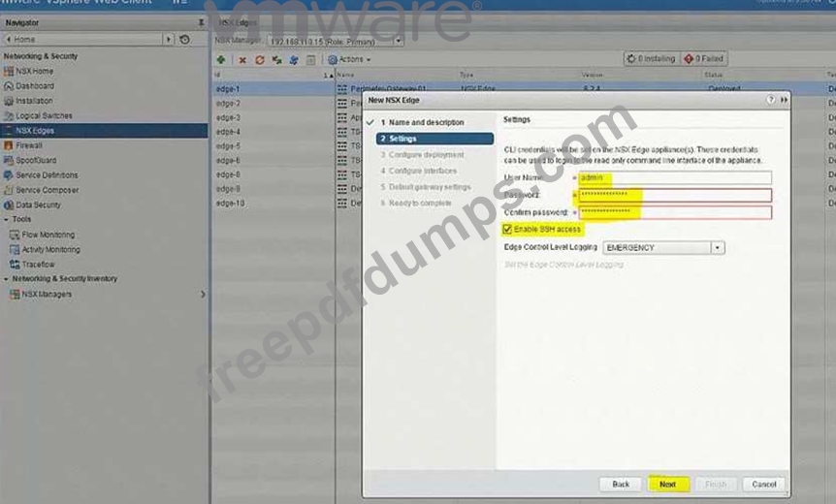
Task: Expand the NSX Managers chevron arrow
Action: pos(203,294)
